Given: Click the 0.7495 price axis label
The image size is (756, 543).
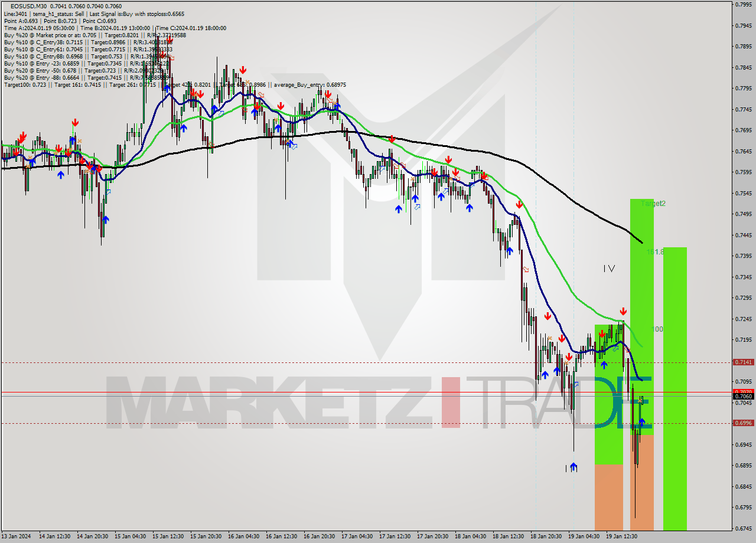Looking at the screenshot, I should [742, 214].
